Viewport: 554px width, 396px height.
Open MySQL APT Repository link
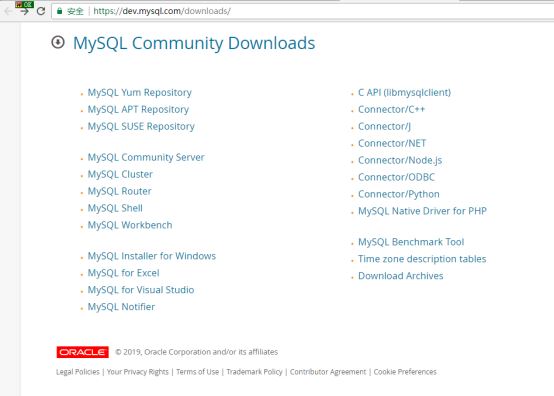pos(138,110)
